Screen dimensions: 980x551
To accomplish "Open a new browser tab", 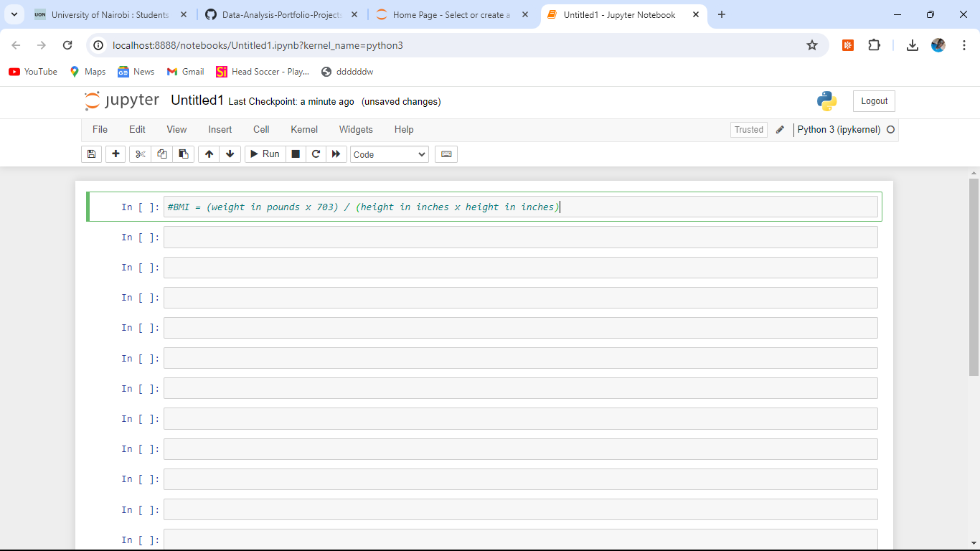I will click(722, 14).
